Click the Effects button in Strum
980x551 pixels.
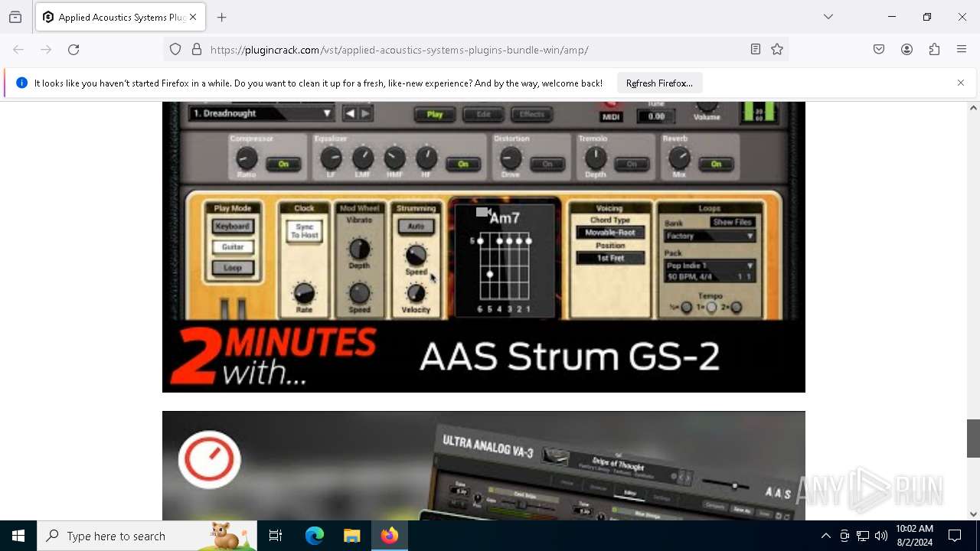(x=532, y=115)
